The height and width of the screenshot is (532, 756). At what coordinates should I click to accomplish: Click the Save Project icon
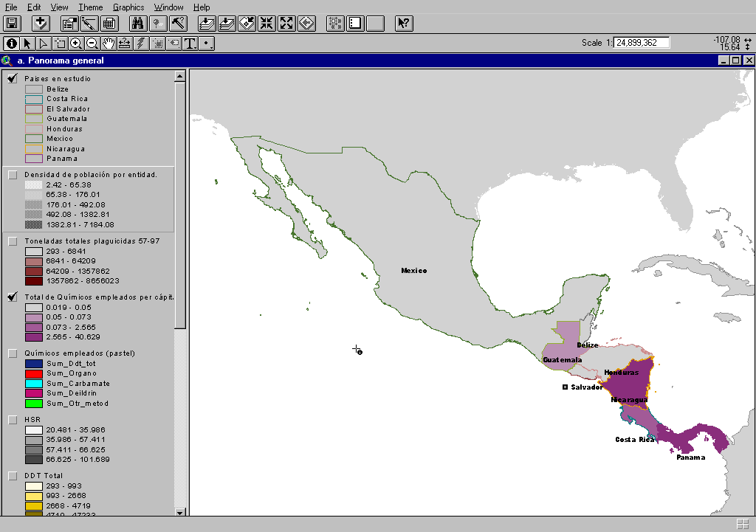[13, 23]
